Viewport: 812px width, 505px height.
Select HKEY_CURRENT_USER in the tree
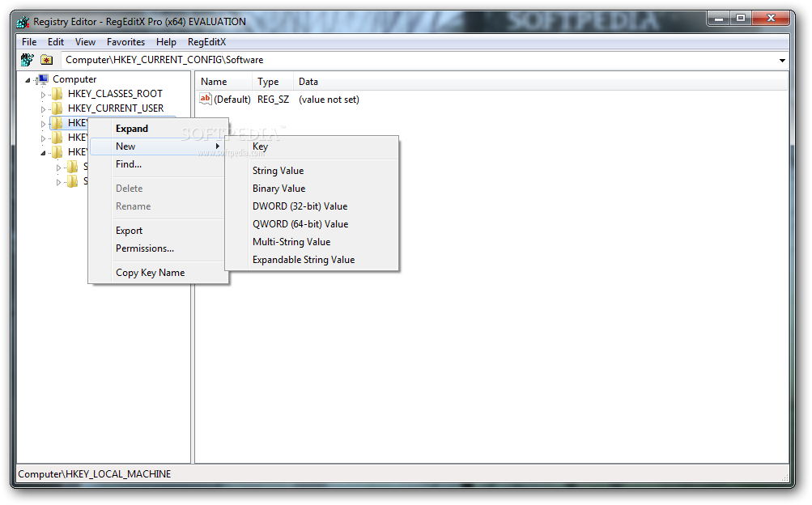coord(116,108)
